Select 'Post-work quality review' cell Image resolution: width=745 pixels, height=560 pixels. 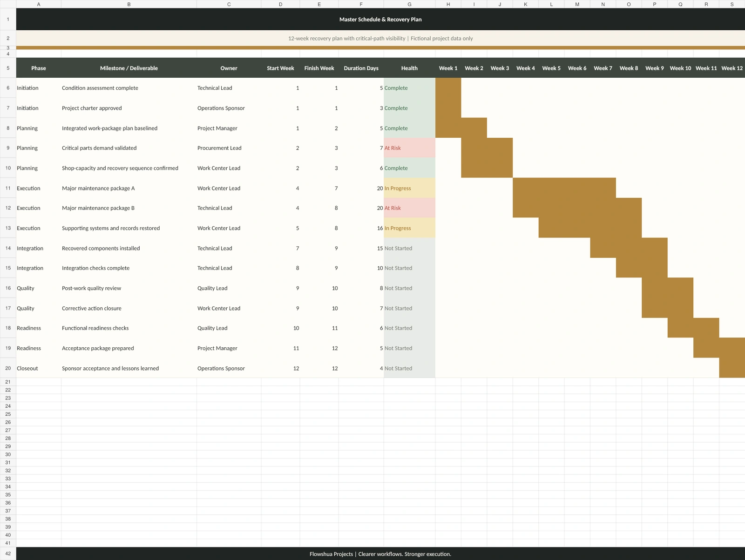click(129, 288)
